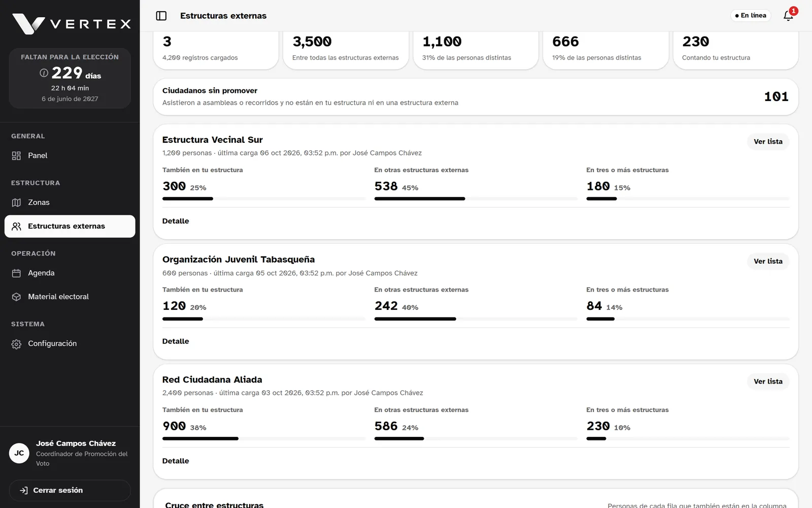The width and height of the screenshot is (812, 508).
Task: Click the José Campos Chávez profile name
Action: [76, 443]
